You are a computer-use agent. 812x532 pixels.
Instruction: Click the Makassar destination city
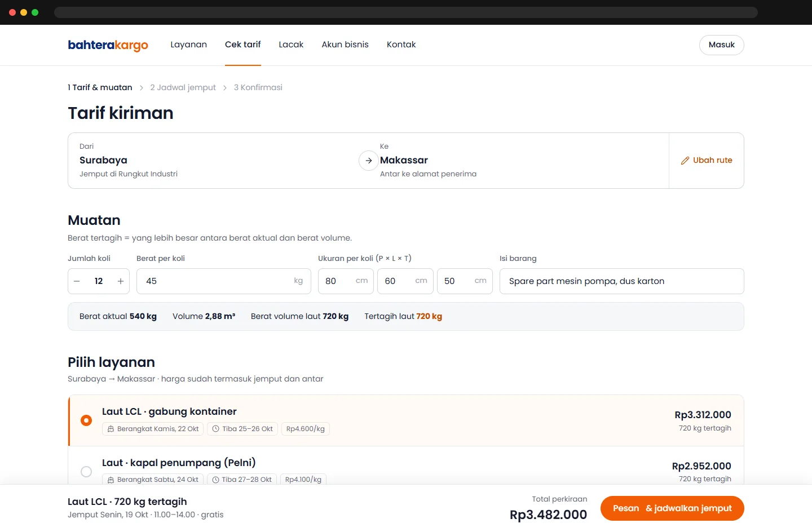[x=404, y=161]
